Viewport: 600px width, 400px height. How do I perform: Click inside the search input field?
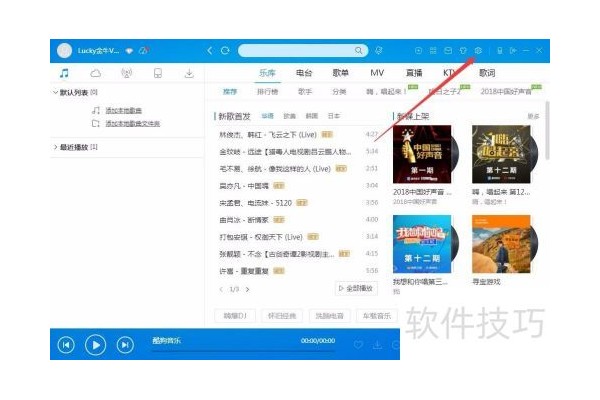[297, 51]
